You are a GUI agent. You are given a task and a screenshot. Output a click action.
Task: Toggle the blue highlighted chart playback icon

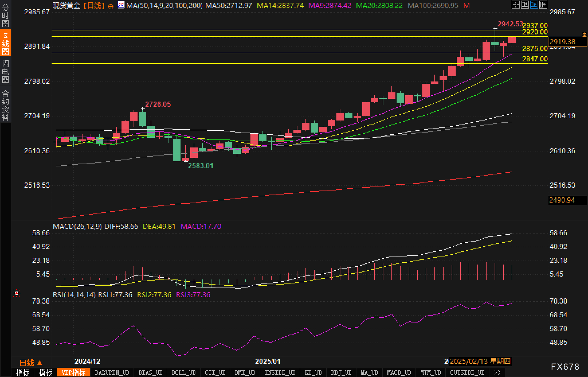534,5
